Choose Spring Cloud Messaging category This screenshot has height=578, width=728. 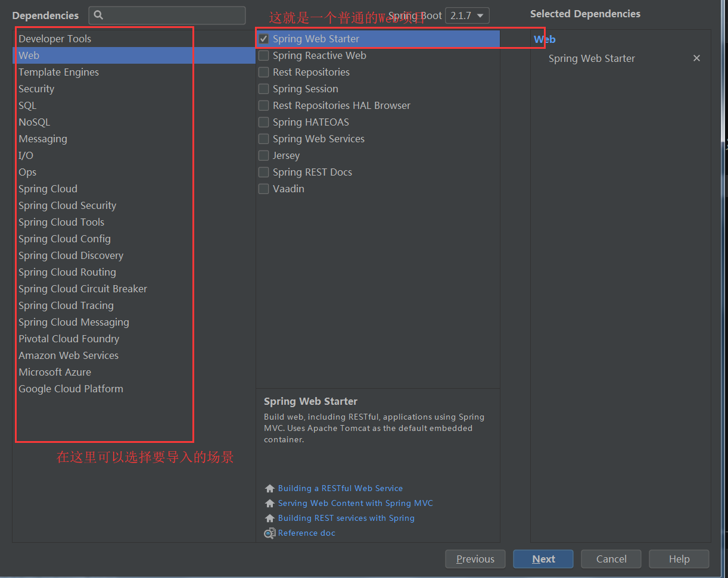pyautogui.click(x=134, y=322)
